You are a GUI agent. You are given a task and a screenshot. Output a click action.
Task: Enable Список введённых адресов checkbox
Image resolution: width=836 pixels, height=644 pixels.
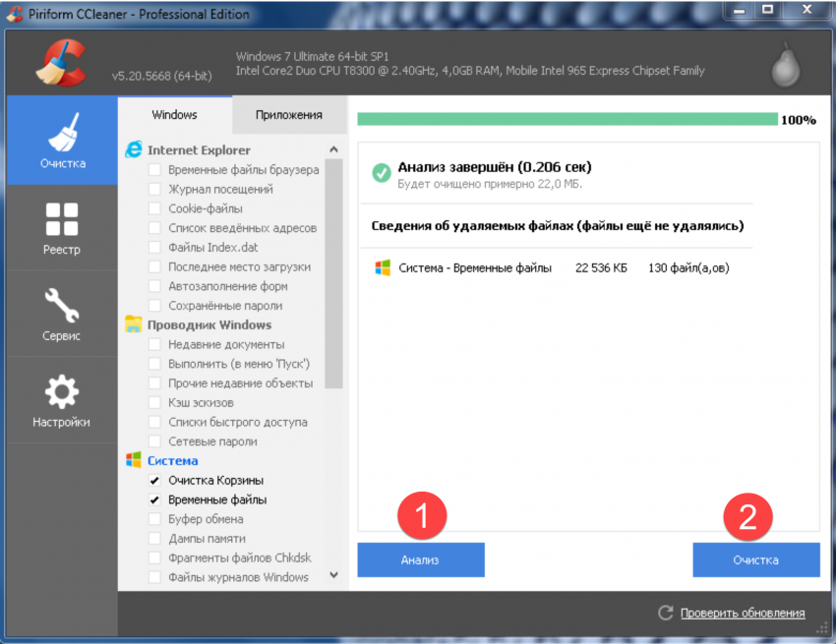154,228
